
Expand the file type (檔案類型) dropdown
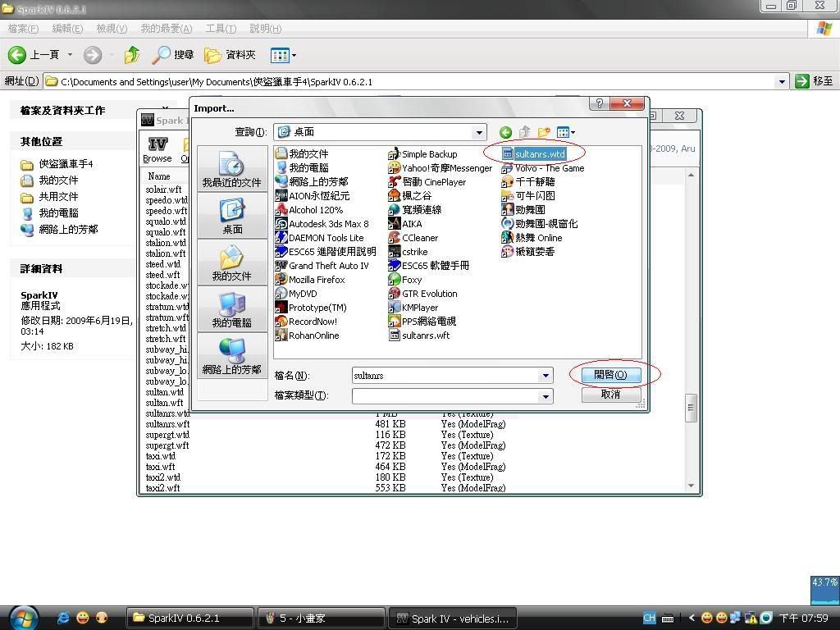545,396
